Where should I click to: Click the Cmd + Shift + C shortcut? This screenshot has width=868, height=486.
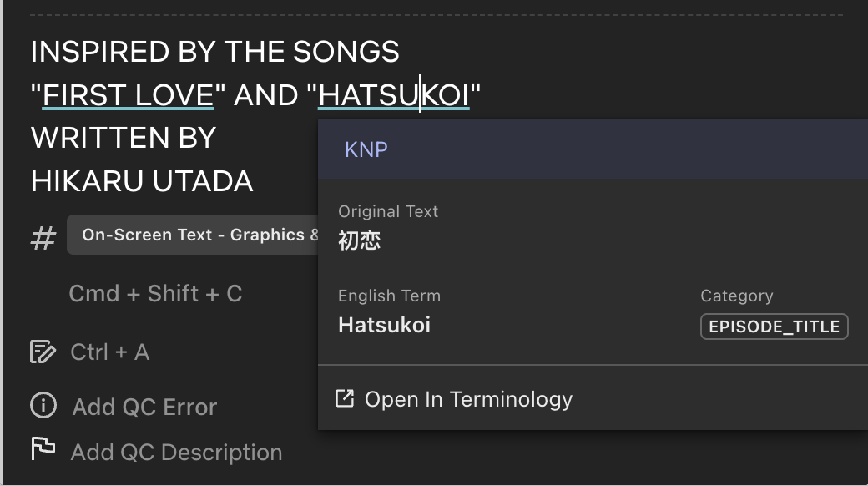point(155,294)
